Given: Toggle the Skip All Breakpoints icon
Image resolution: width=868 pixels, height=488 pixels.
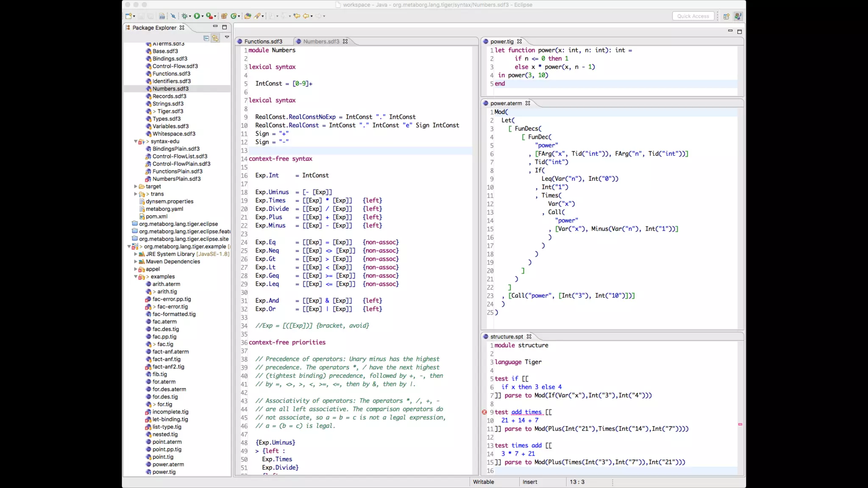Looking at the screenshot, I should coord(173,16).
